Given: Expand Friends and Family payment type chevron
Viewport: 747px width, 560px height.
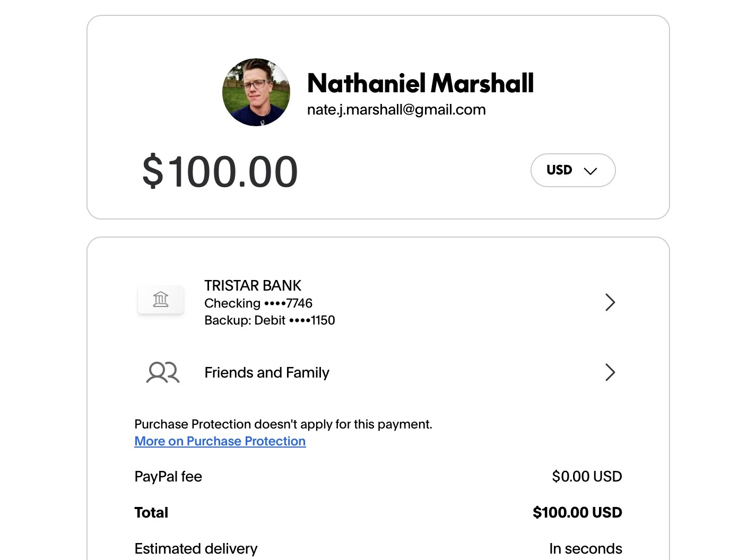Looking at the screenshot, I should (x=610, y=372).
